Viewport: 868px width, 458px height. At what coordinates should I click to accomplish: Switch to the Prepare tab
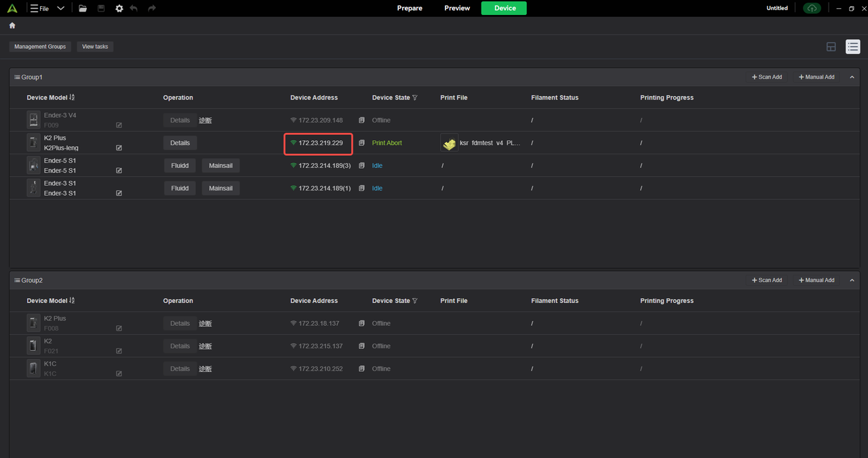[410, 8]
